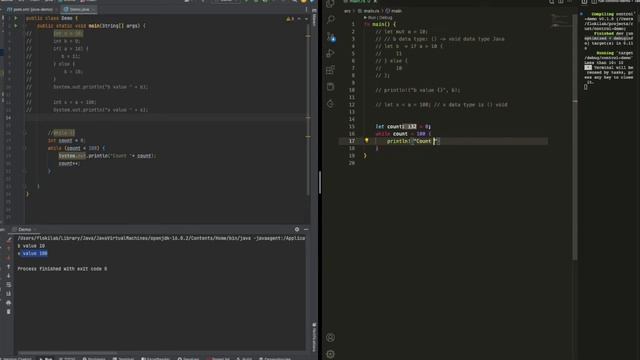Click the VS Code minimap preview
Viewport: 640px width, 360px height.
pos(560,20)
